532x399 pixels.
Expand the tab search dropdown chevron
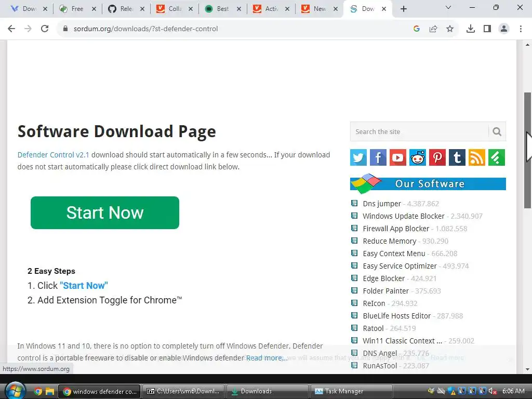[448, 7]
